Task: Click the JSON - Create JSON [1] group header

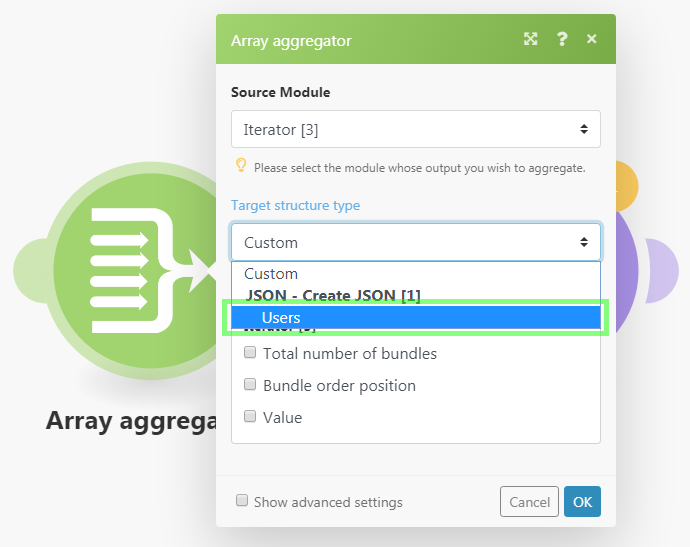Action: point(333,295)
